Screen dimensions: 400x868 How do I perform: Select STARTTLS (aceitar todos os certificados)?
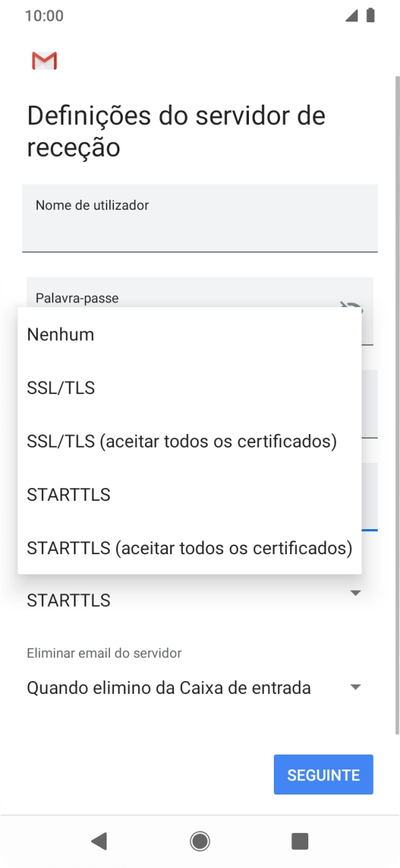point(189,547)
